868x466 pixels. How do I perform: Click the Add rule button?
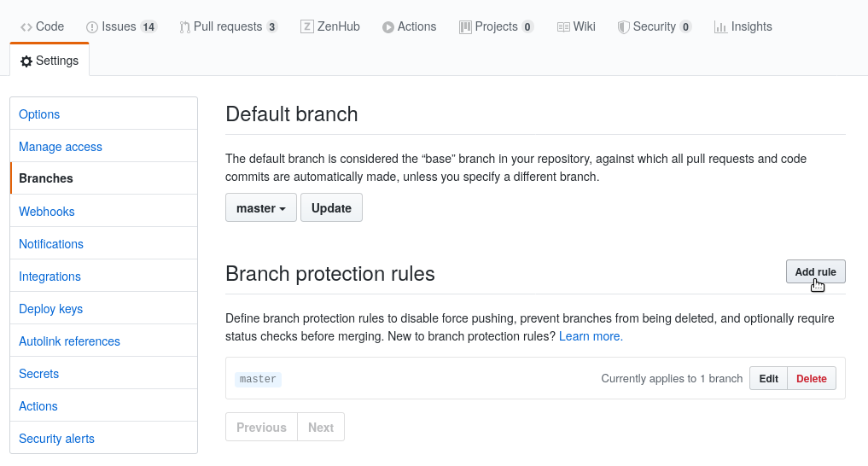coord(815,271)
